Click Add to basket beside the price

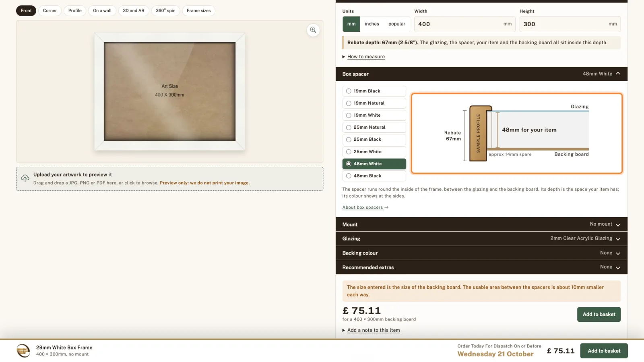click(599, 315)
